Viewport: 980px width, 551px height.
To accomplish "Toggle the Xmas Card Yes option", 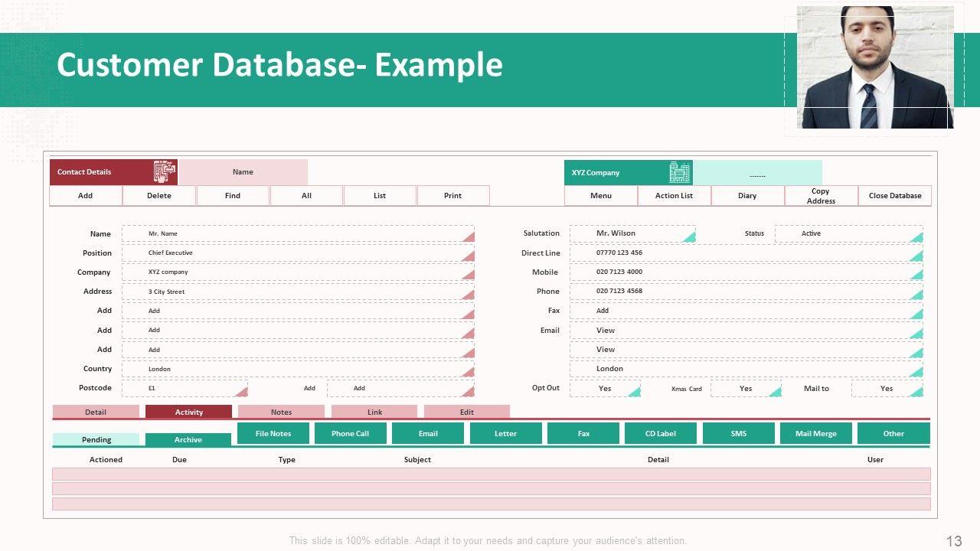I will 746,389.
